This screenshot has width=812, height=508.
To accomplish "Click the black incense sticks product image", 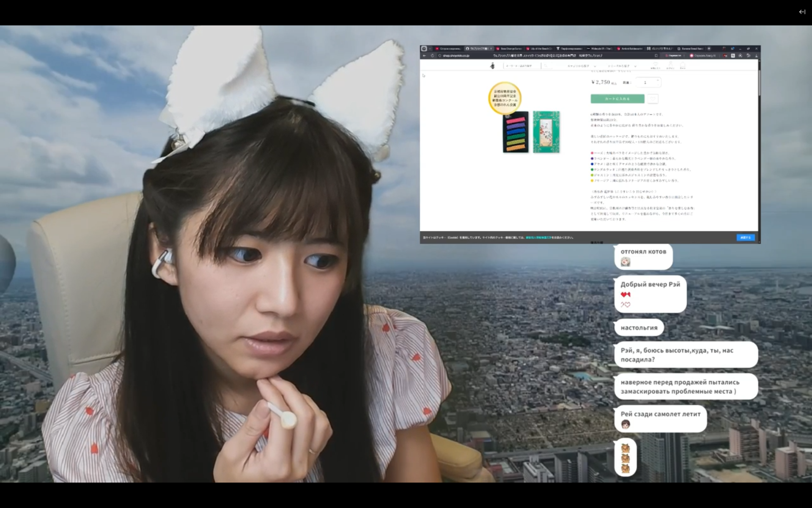I will tap(516, 132).
